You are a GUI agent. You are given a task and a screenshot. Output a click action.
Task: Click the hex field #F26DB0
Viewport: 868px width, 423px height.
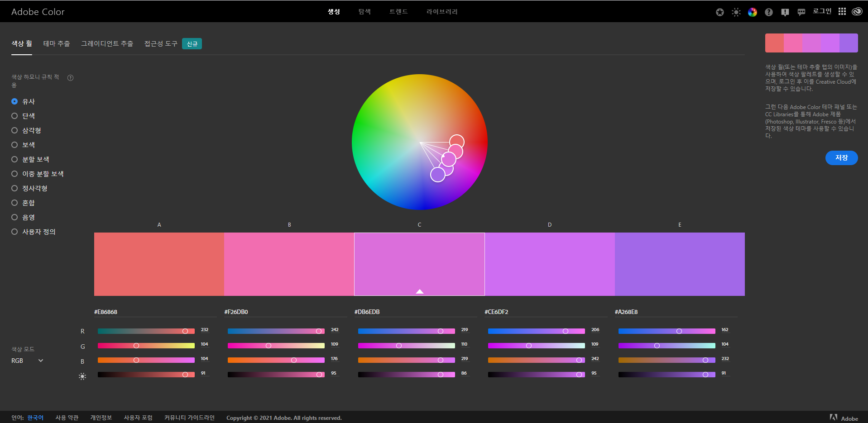(285, 312)
